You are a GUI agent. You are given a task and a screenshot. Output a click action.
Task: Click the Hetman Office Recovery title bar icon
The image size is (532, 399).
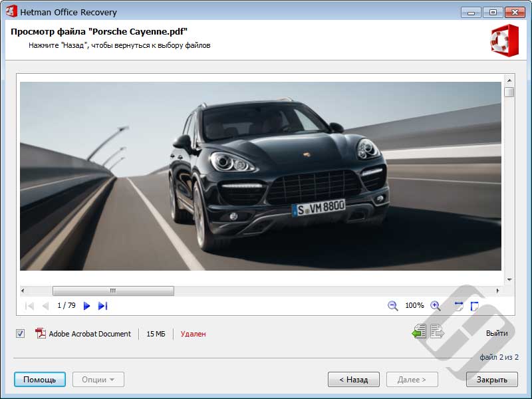click(11, 11)
